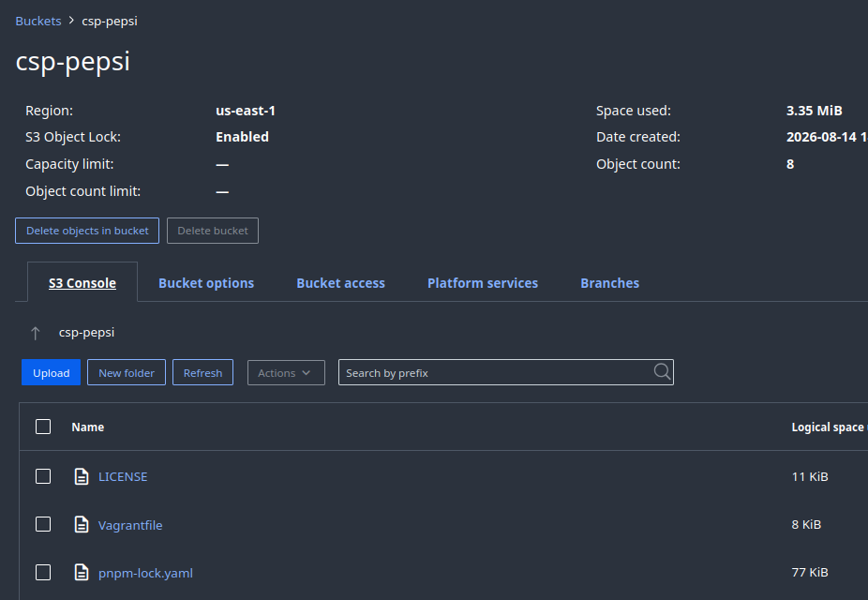Click the pnpm-lock.yaml file icon
This screenshot has height=600, width=868.
click(x=82, y=572)
